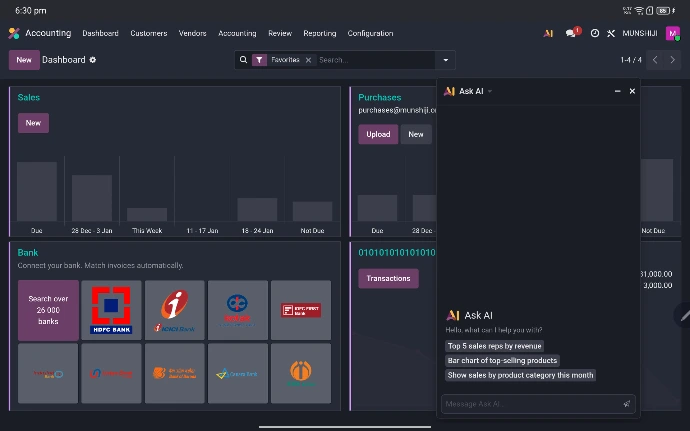Open dashboard settings gear next to Dashboard title
The width and height of the screenshot is (690, 431).
pyautogui.click(x=93, y=60)
